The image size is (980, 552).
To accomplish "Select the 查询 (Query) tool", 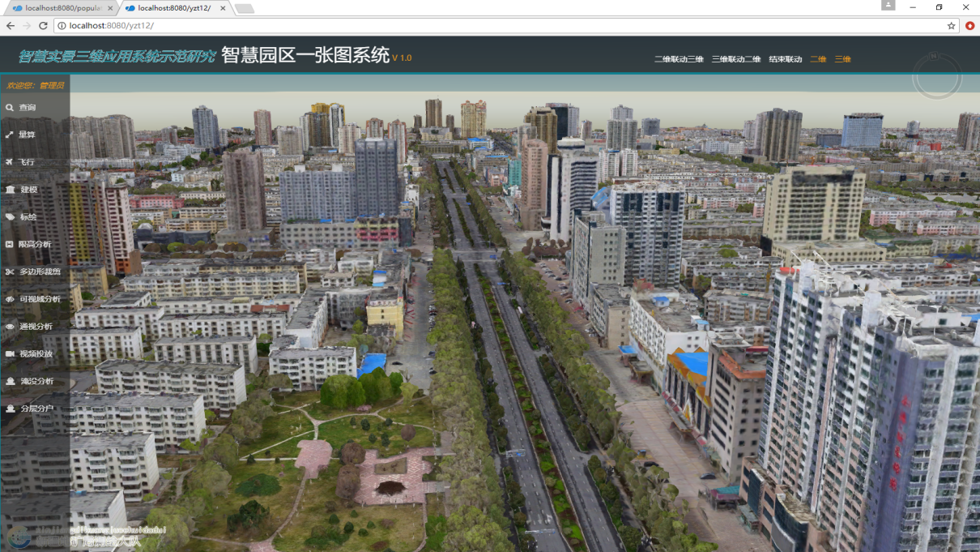I will click(24, 107).
